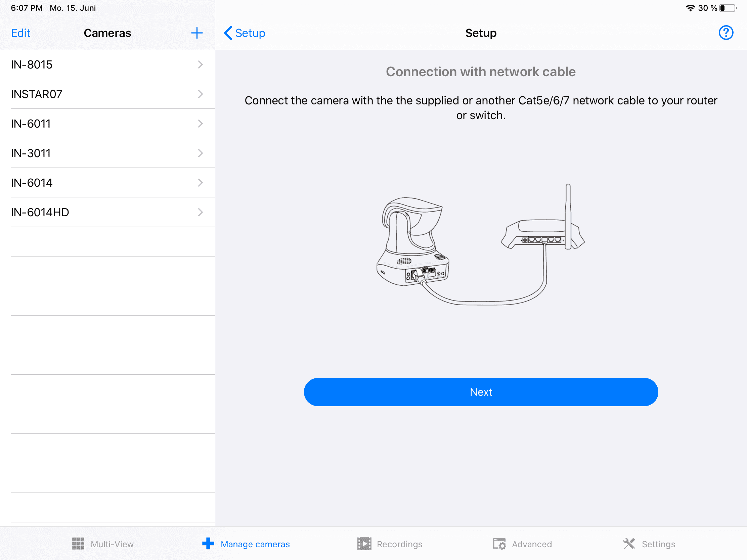Tap the back chevron beside Setup
The height and width of the screenshot is (560, 747).
click(228, 33)
